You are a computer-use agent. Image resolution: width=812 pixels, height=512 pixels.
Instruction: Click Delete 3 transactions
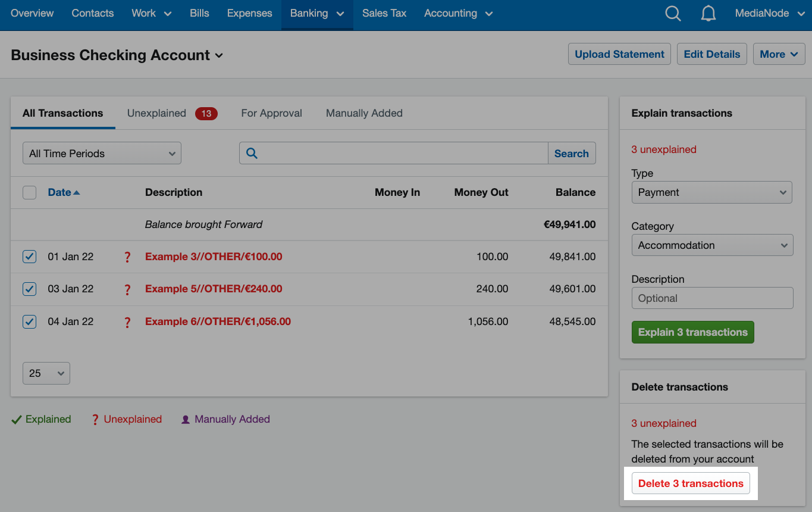coord(691,483)
